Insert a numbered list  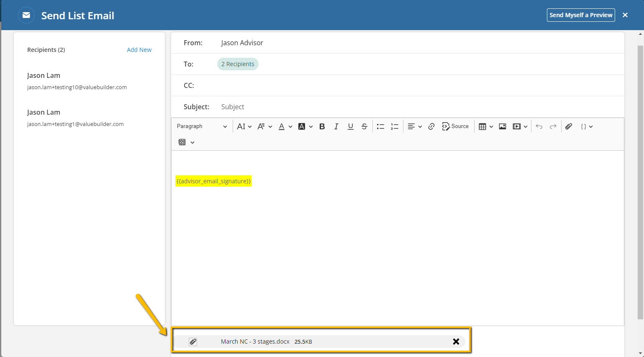pyautogui.click(x=395, y=126)
